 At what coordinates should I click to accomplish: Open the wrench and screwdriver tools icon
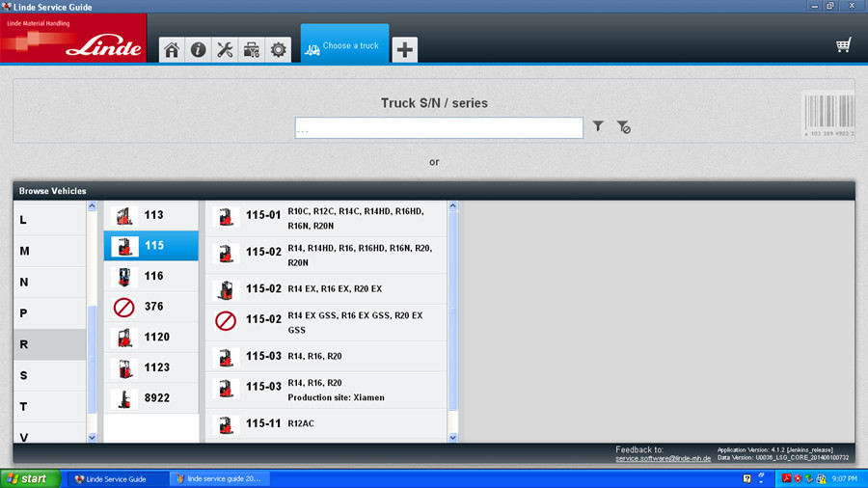225,50
